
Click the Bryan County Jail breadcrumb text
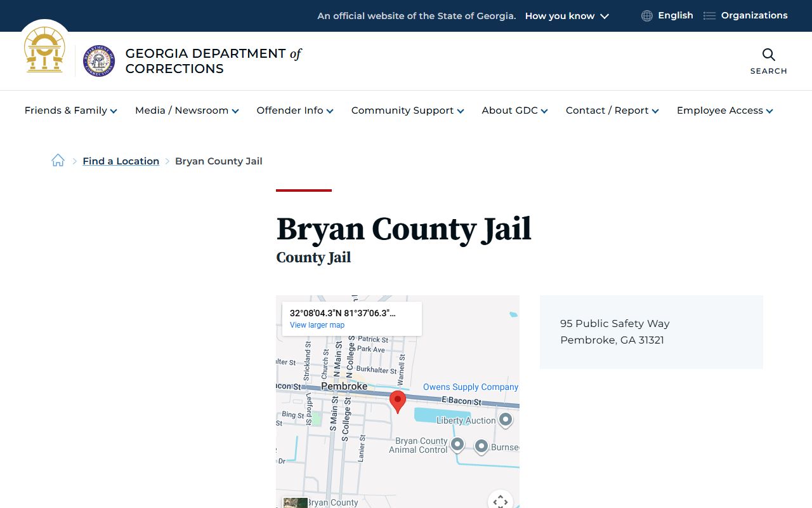pyautogui.click(x=219, y=161)
